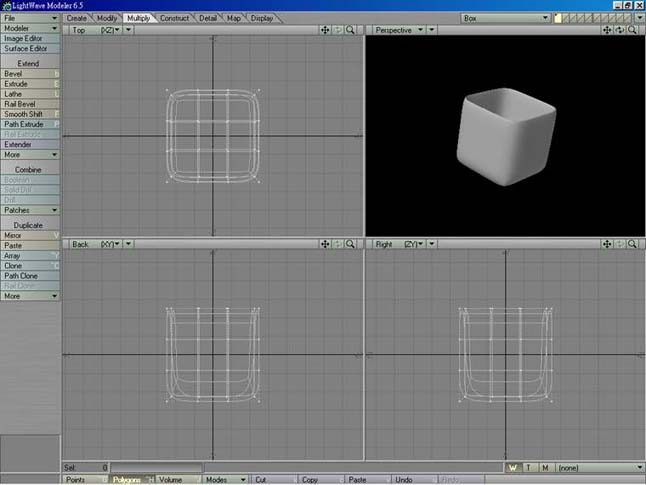646x485 pixels.
Task: Open the Back (XY) view type dropdown
Action: coord(94,244)
